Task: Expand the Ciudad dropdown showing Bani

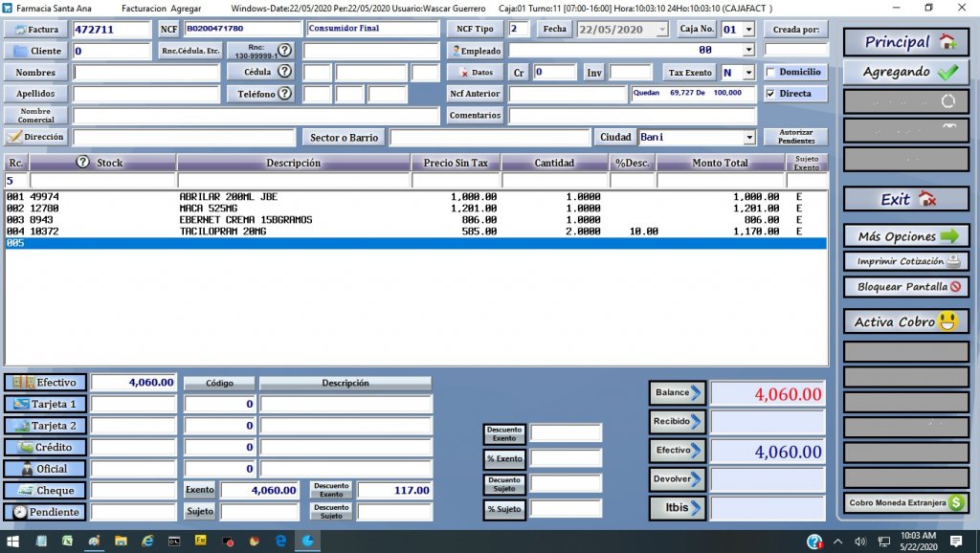Action: tap(749, 138)
